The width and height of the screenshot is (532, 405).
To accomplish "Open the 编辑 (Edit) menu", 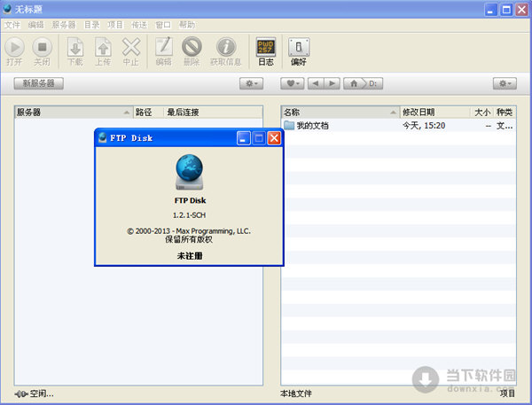I will pyautogui.click(x=36, y=25).
